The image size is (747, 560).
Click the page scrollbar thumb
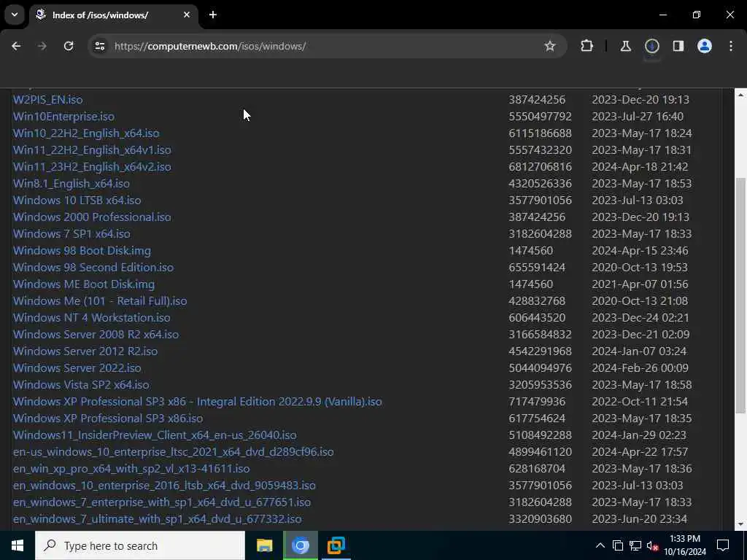(x=741, y=295)
